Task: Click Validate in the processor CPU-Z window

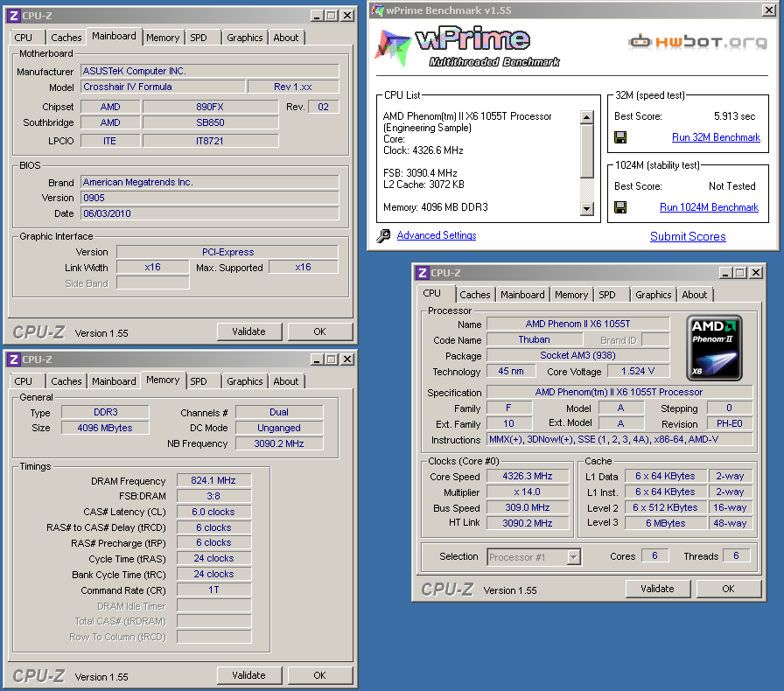Action: coord(657,589)
